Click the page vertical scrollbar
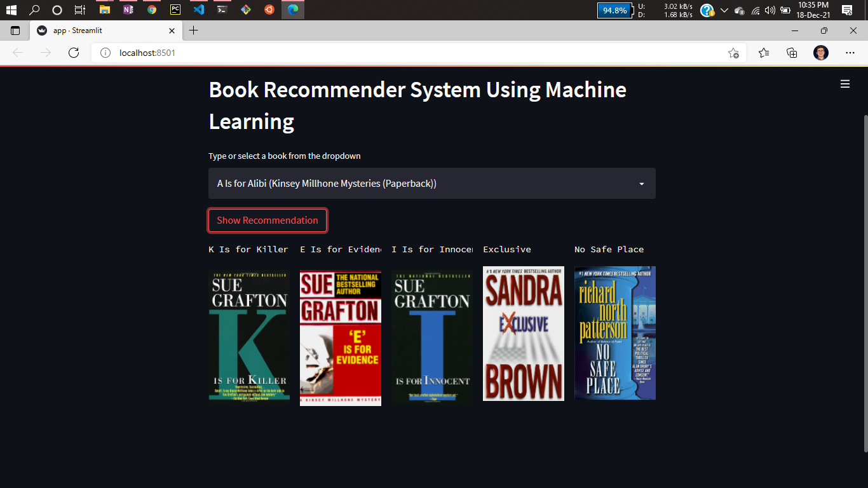Image resolution: width=868 pixels, height=488 pixels. pos(865,283)
